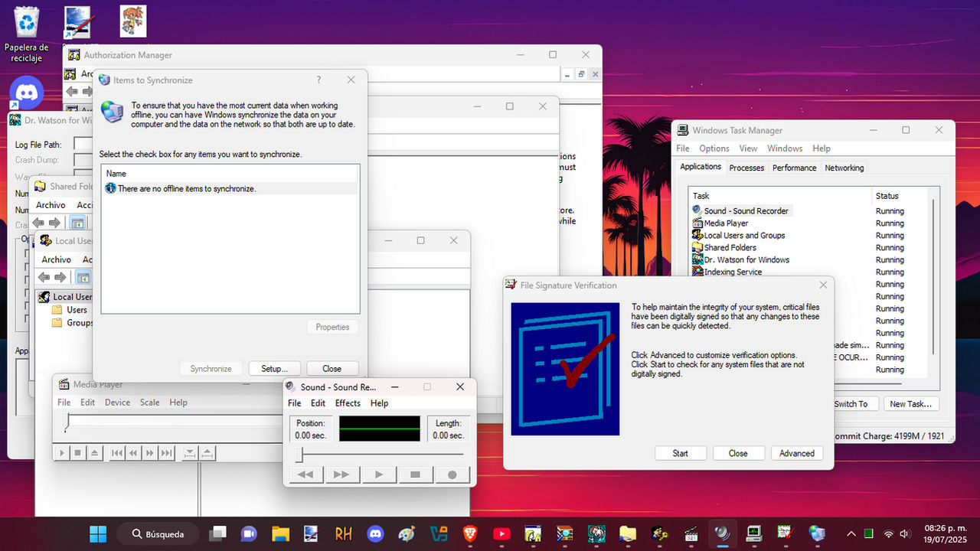Open the Windows menu in Task Manager

click(785, 148)
